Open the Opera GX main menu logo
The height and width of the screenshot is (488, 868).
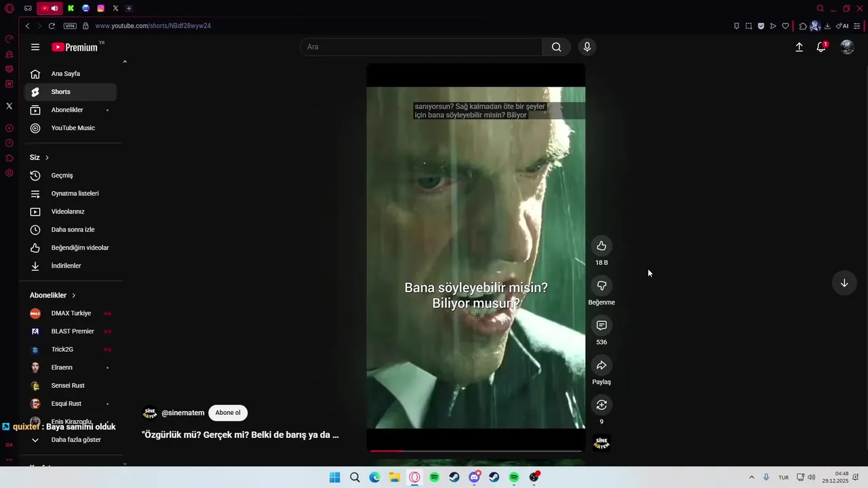(x=9, y=9)
